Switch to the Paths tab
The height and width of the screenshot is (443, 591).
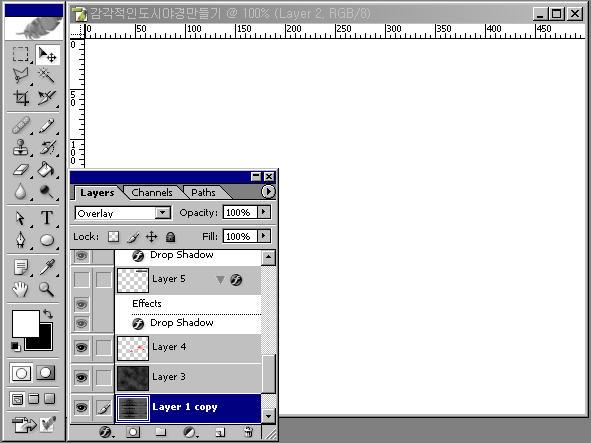point(203,193)
